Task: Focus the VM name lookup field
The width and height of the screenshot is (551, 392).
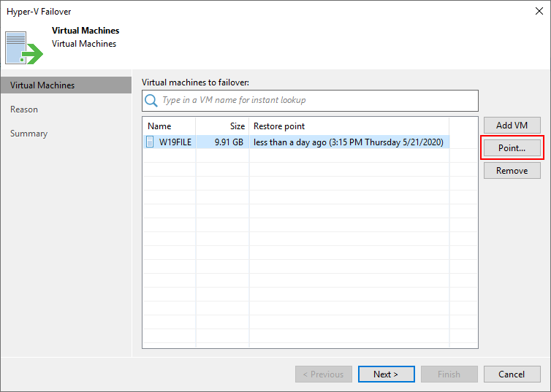Action: (x=310, y=101)
